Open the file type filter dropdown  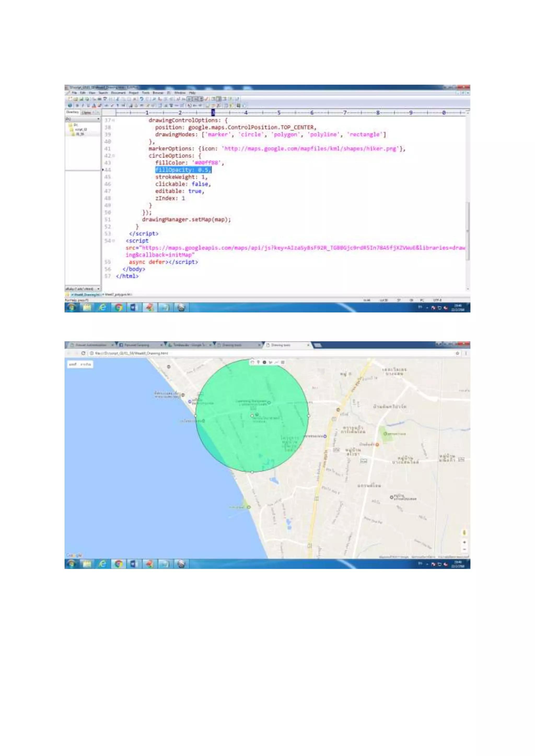98,289
